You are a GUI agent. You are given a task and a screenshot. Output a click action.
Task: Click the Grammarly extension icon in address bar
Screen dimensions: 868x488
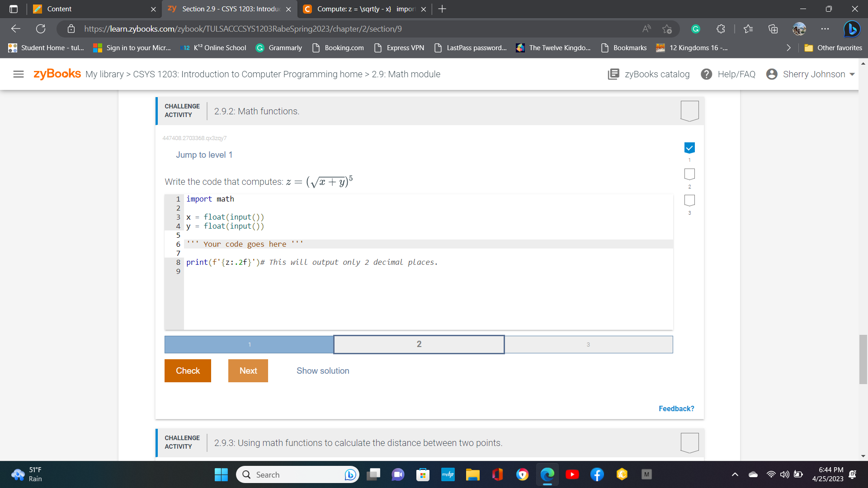695,28
